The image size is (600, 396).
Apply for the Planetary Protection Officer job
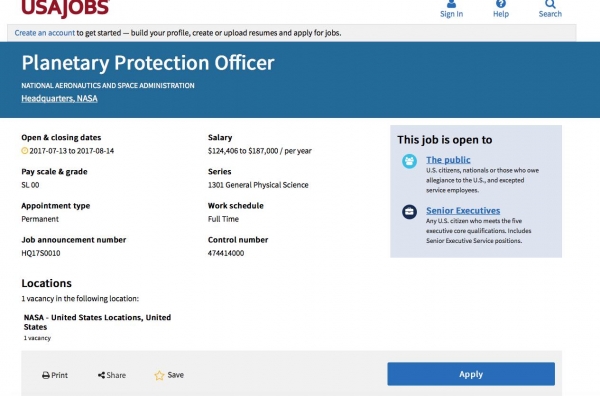point(471,374)
